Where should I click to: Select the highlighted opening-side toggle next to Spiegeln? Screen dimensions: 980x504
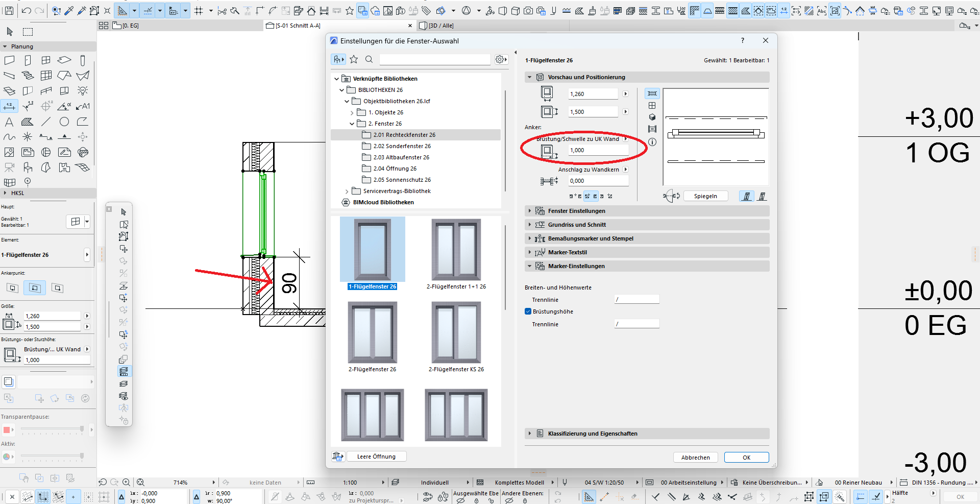747,196
